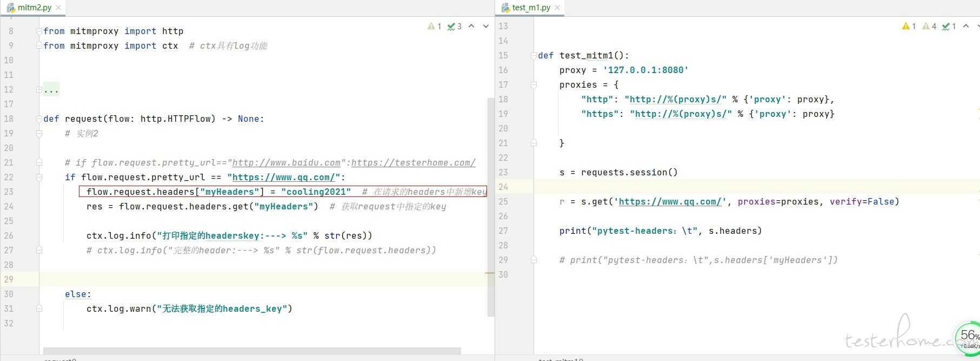Click the "https" dictionary key on line 19
The width and height of the screenshot is (980, 361).
point(600,114)
